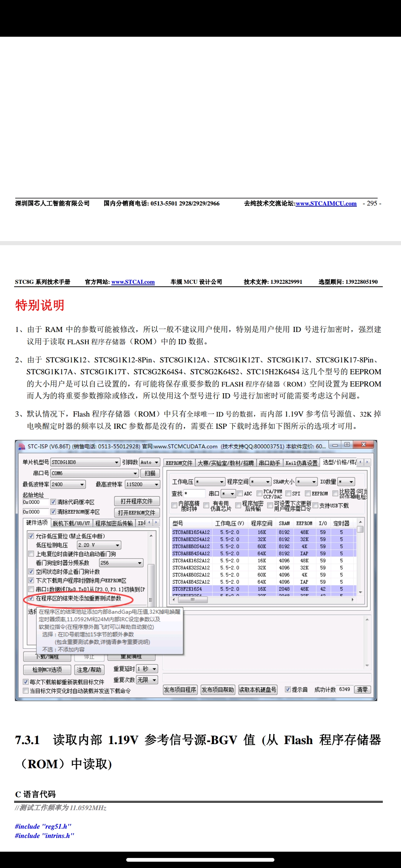Click 读取本机硬盘号 button

tap(258, 690)
